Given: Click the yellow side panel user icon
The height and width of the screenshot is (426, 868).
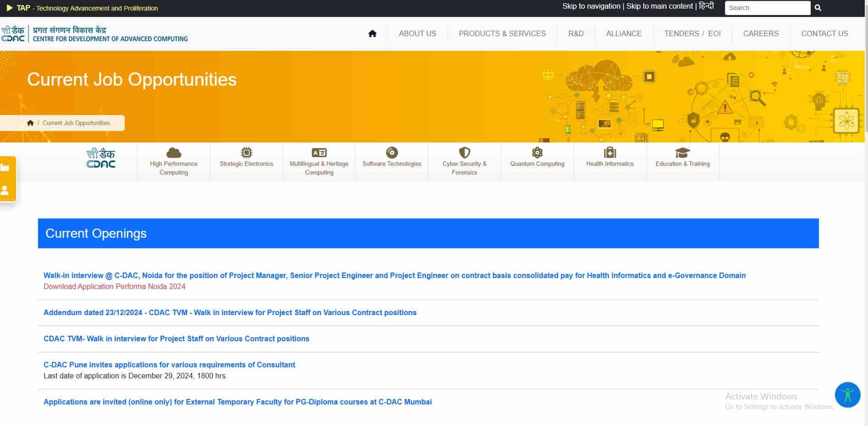Looking at the screenshot, I should (x=6, y=190).
